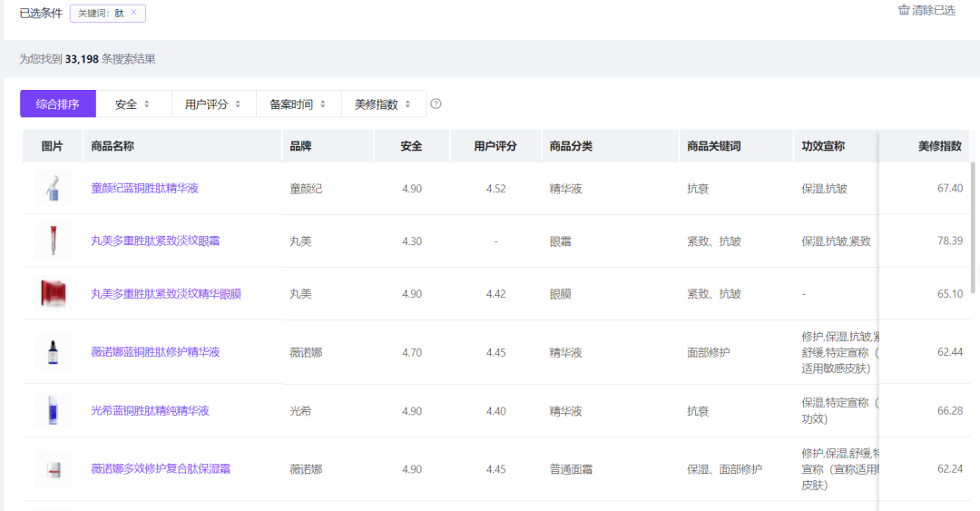Sort results by 用户评分
This screenshot has height=511, width=980.
tap(213, 104)
